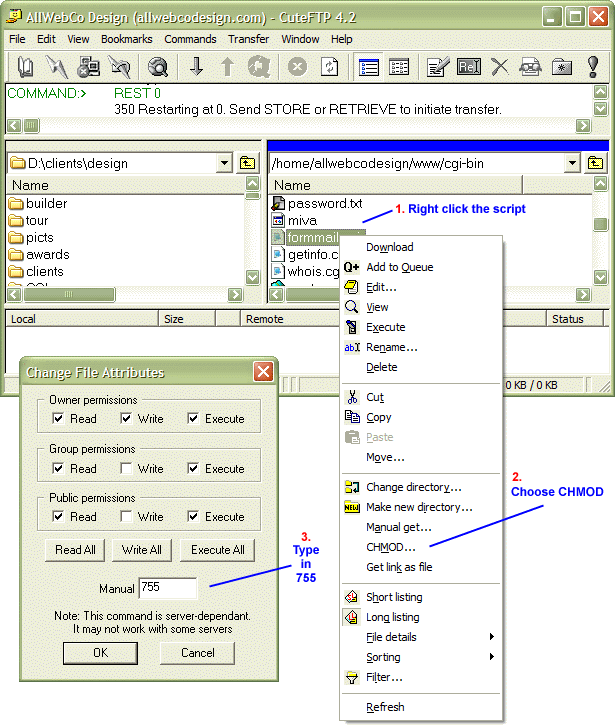The height and width of the screenshot is (726, 615).
Task: Click the Quick Connect lightning icon
Action: tap(56, 67)
